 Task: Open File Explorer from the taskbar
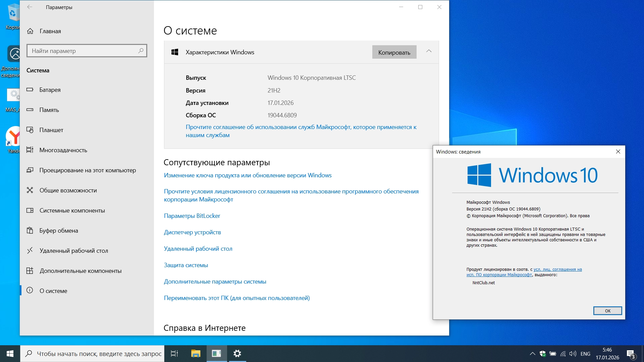point(196,354)
